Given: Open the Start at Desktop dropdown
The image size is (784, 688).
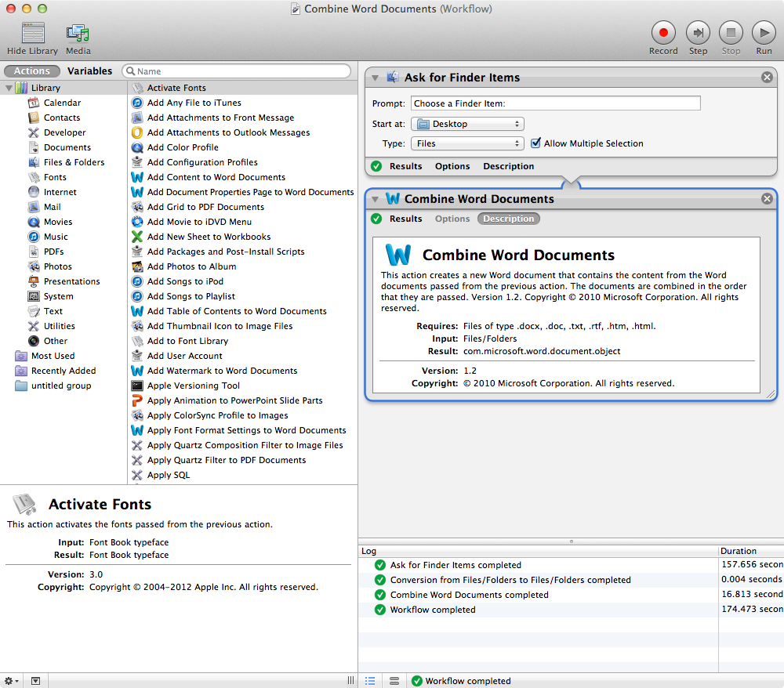Looking at the screenshot, I should pyautogui.click(x=467, y=124).
